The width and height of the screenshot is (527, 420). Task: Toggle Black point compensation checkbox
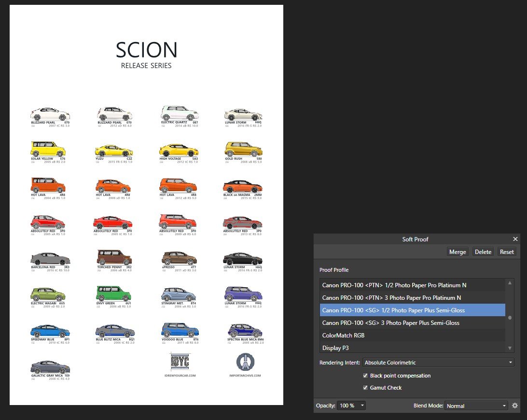[365, 376]
